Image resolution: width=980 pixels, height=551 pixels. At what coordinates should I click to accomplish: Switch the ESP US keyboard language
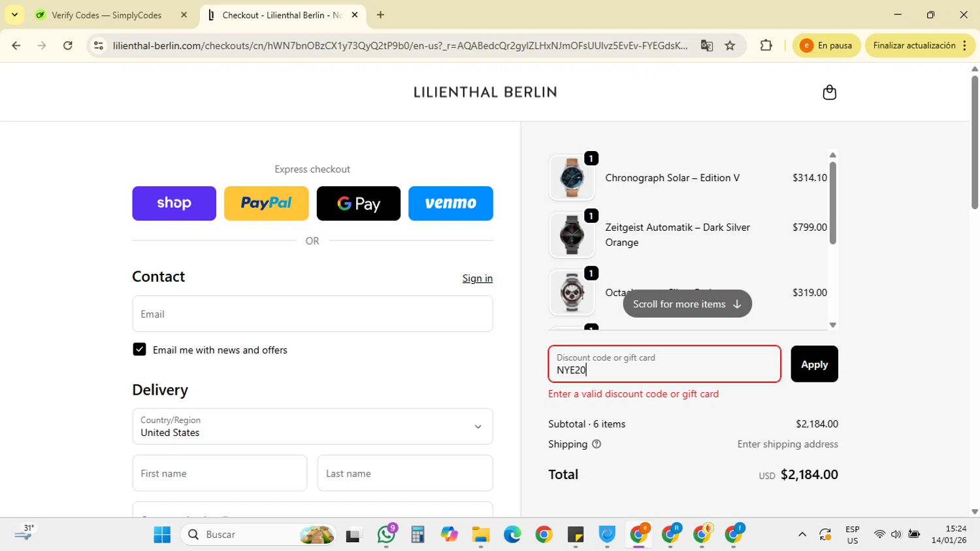[853, 535]
